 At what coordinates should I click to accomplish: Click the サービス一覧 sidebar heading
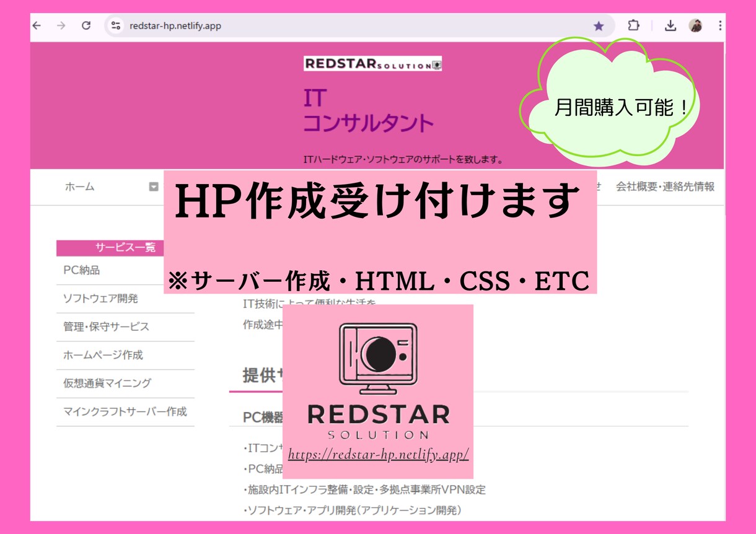tap(125, 248)
